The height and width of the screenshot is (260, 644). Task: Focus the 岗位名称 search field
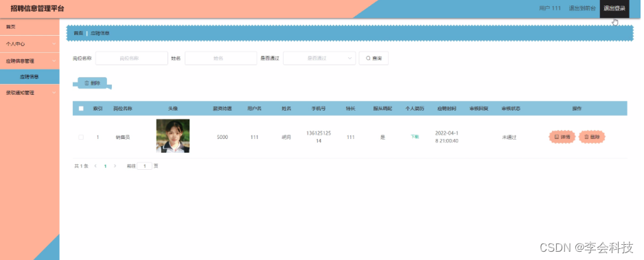[x=131, y=58]
